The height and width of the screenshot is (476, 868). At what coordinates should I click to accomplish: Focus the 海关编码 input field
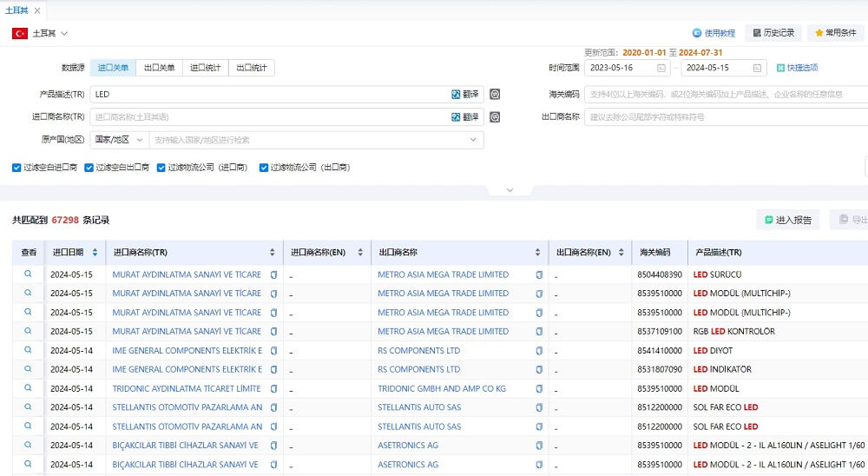pyautogui.click(x=727, y=94)
